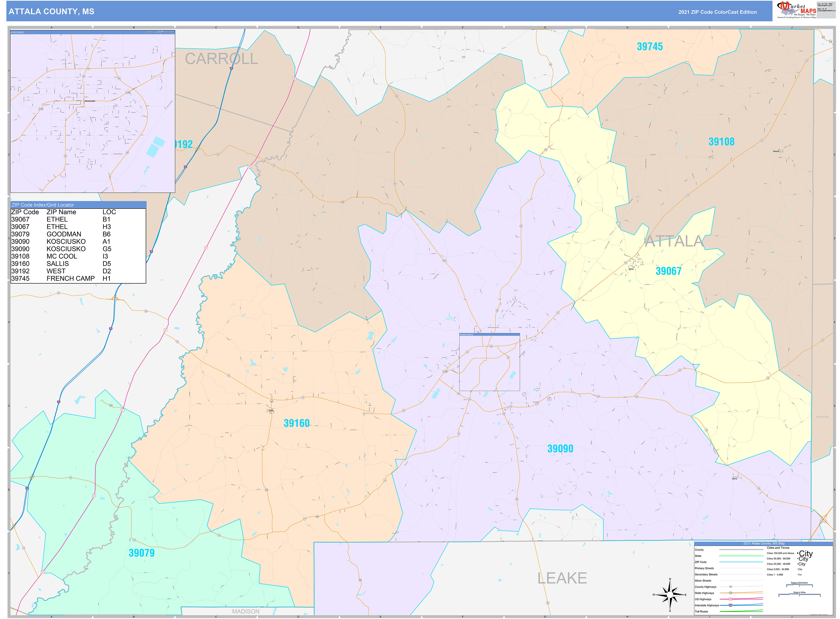The width and height of the screenshot is (840, 619).
Task: Click 'Cities 50,000 - 99,999' legend entry
Action: click(x=779, y=559)
